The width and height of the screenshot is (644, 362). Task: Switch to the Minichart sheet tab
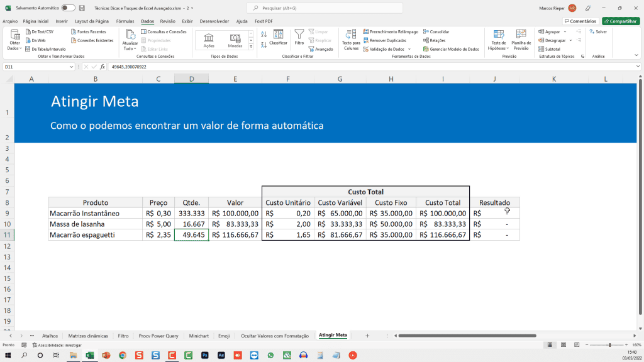(x=199, y=336)
